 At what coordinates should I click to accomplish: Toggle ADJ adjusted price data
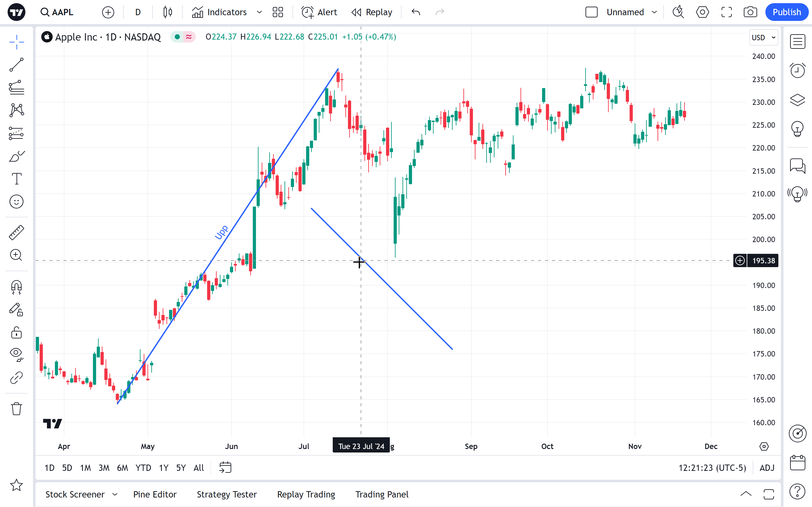(767, 468)
